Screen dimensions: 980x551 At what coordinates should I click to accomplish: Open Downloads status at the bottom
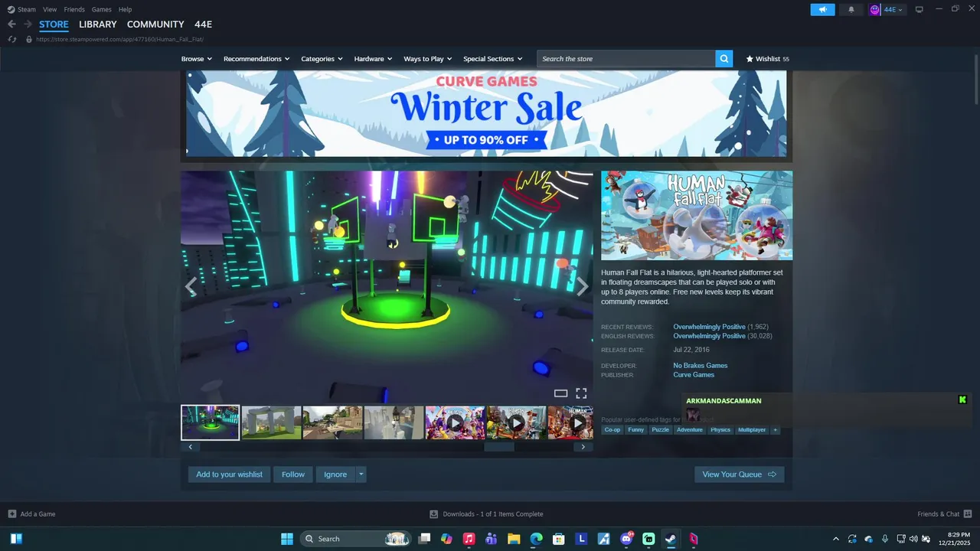(x=486, y=514)
